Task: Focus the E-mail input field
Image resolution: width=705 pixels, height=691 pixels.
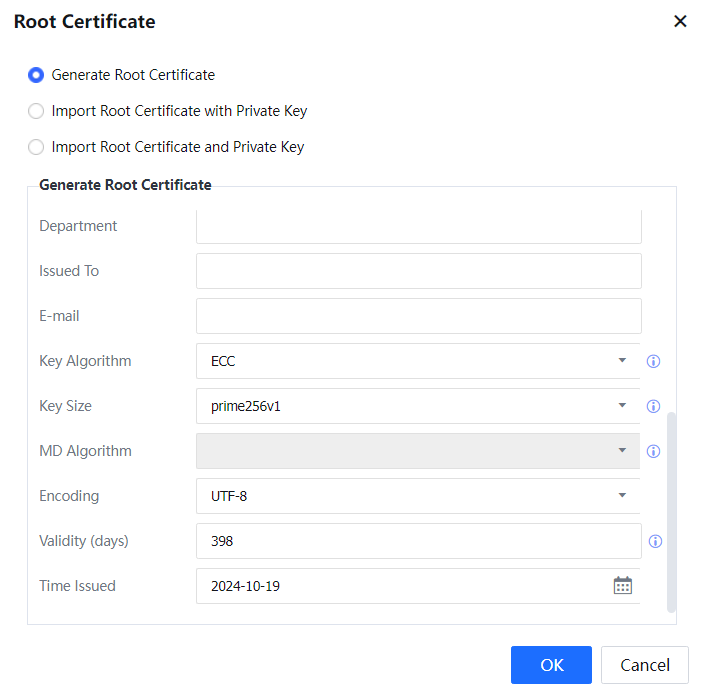Action: tap(418, 316)
